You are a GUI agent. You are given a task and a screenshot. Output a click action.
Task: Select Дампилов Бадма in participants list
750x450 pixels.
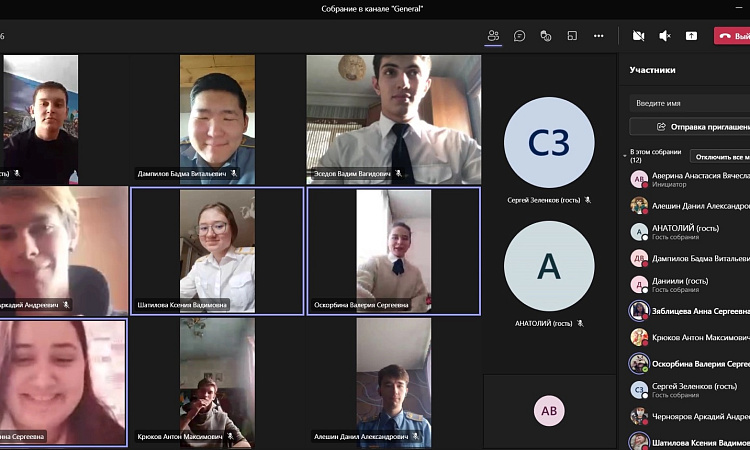tap(690, 258)
